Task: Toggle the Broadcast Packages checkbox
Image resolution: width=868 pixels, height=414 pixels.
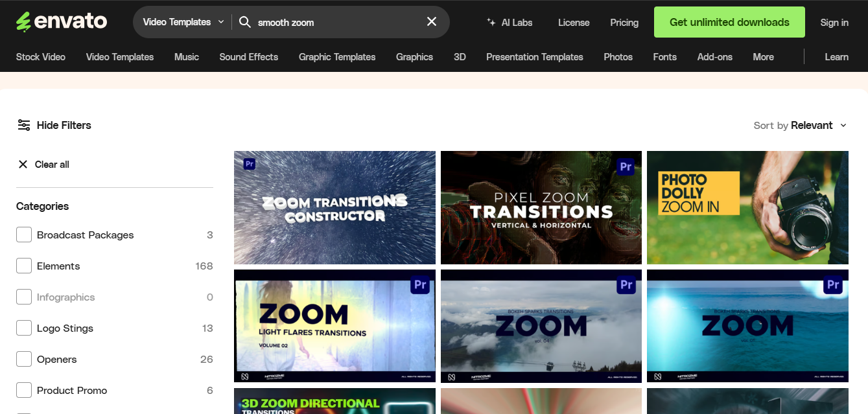Action: coord(24,235)
